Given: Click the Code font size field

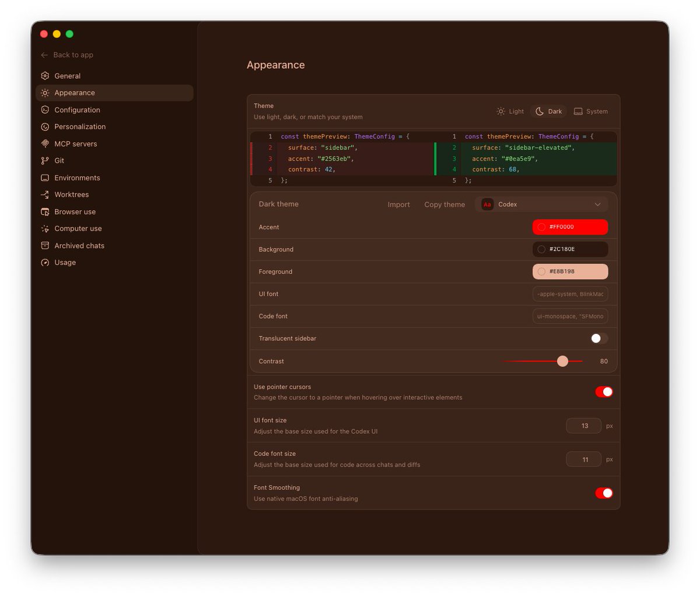Looking at the screenshot, I should coord(583,459).
